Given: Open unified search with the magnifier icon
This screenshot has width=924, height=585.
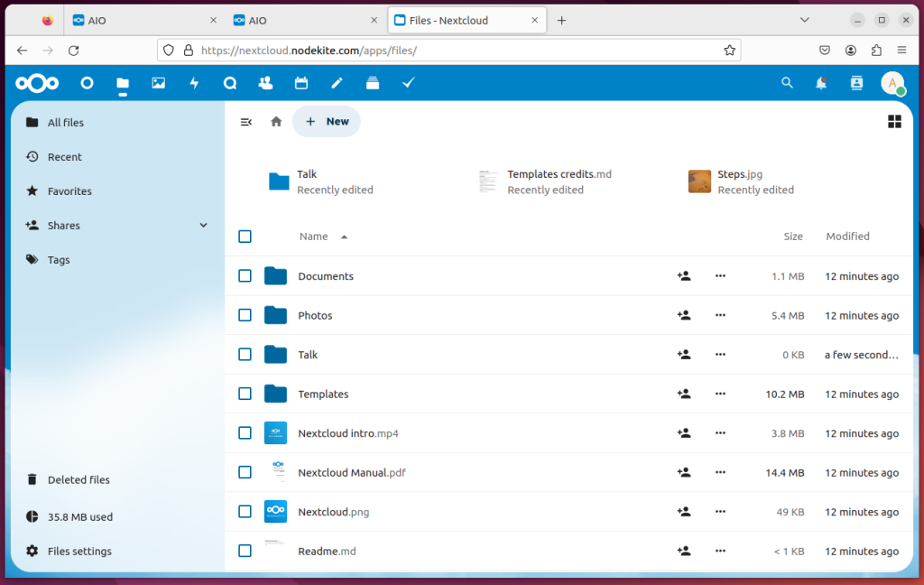Looking at the screenshot, I should point(787,82).
